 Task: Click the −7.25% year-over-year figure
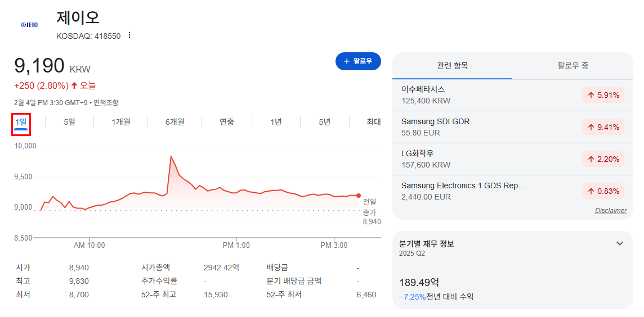coord(413,297)
